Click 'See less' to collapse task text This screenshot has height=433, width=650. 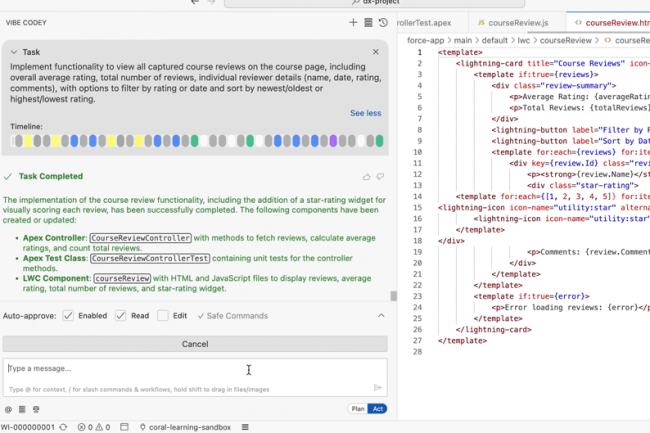[x=365, y=113]
